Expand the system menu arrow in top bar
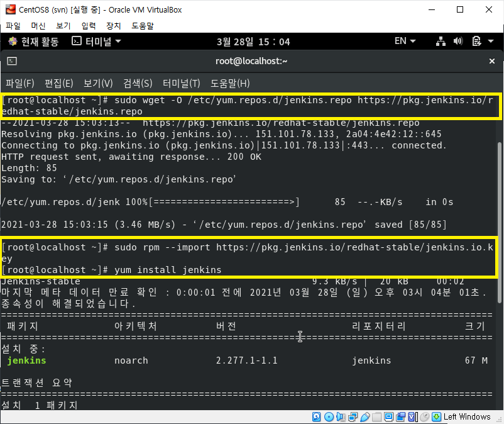504x424 pixels. 491,41
